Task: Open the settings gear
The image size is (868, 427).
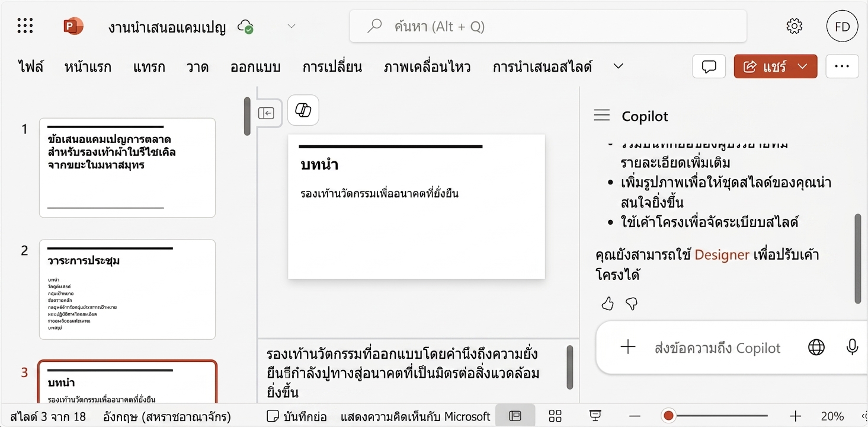Action: click(794, 26)
